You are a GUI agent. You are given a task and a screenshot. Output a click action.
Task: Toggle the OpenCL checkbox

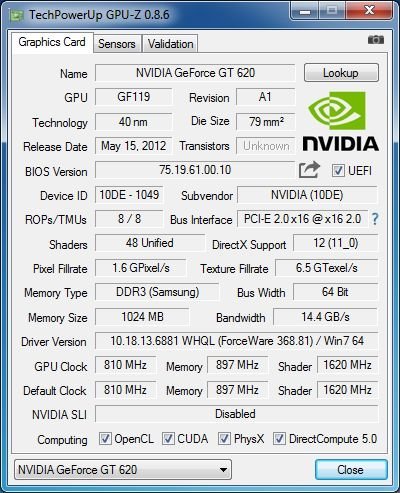click(105, 438)
